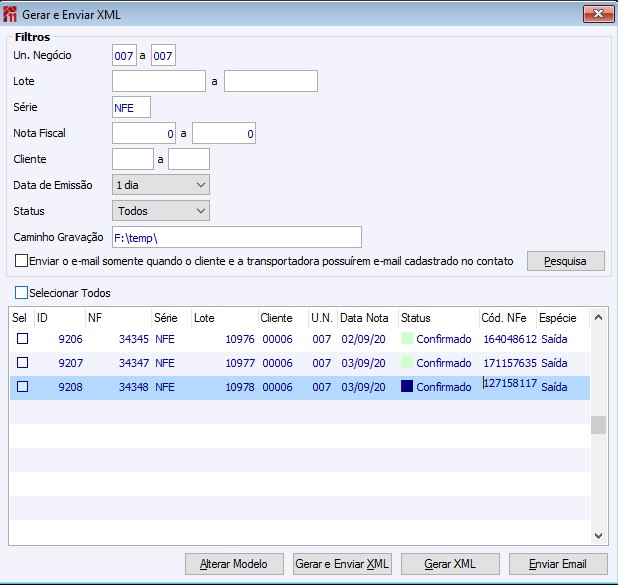
Task: Check the row selection box for ID 9207
Action: click(22, 363)
